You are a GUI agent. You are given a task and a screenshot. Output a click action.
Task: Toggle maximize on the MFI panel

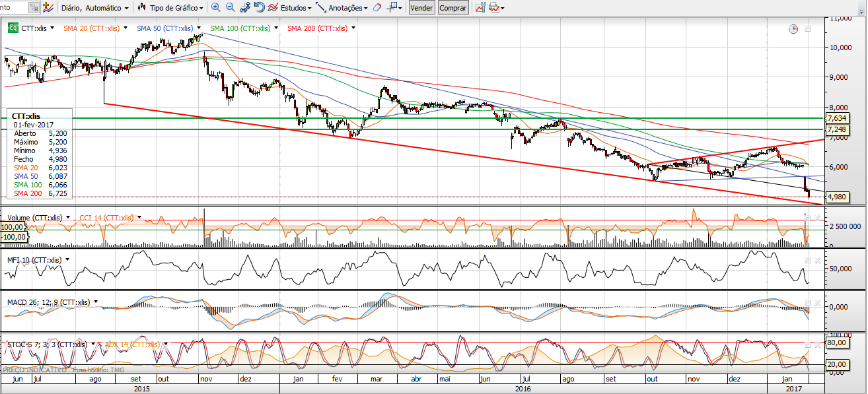[807, 261]
